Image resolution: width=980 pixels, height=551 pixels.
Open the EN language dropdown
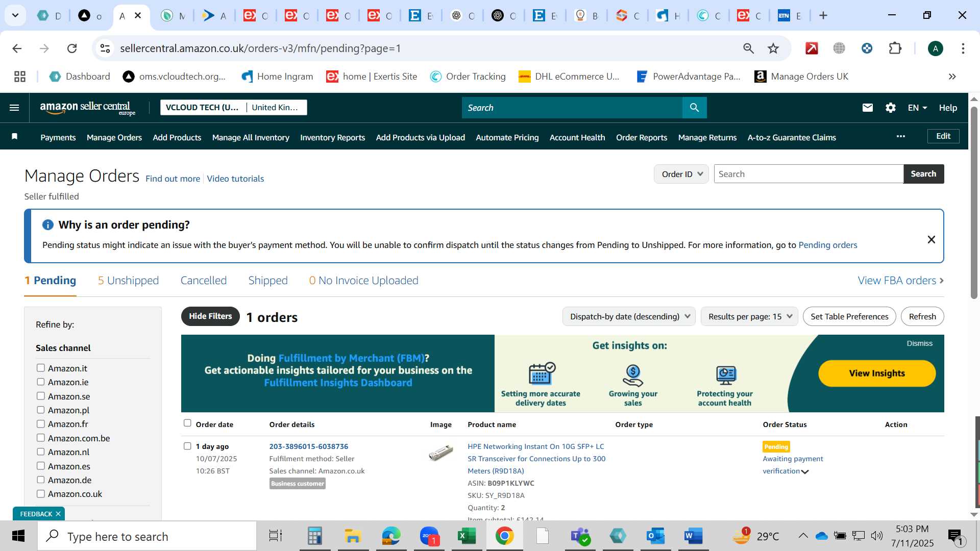pos(917,108)
